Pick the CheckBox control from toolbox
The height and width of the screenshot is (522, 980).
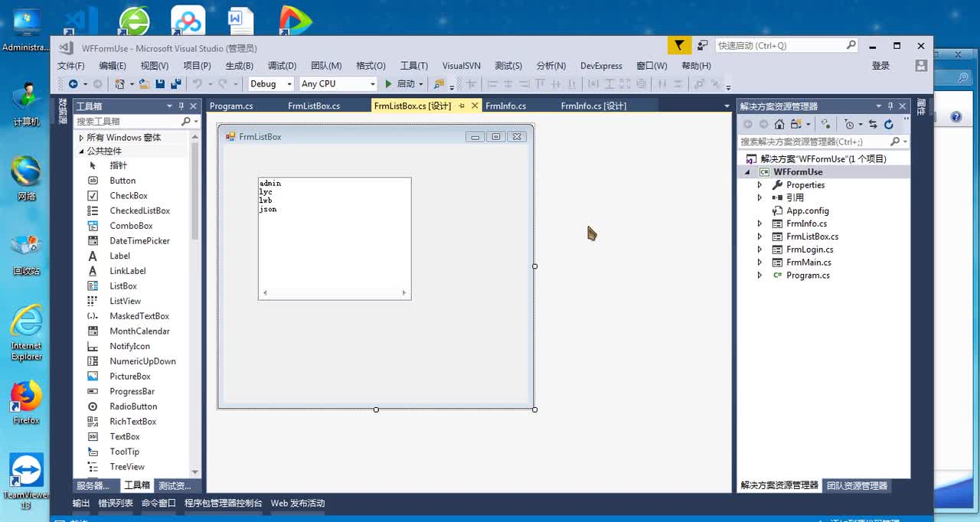(128, 196)
